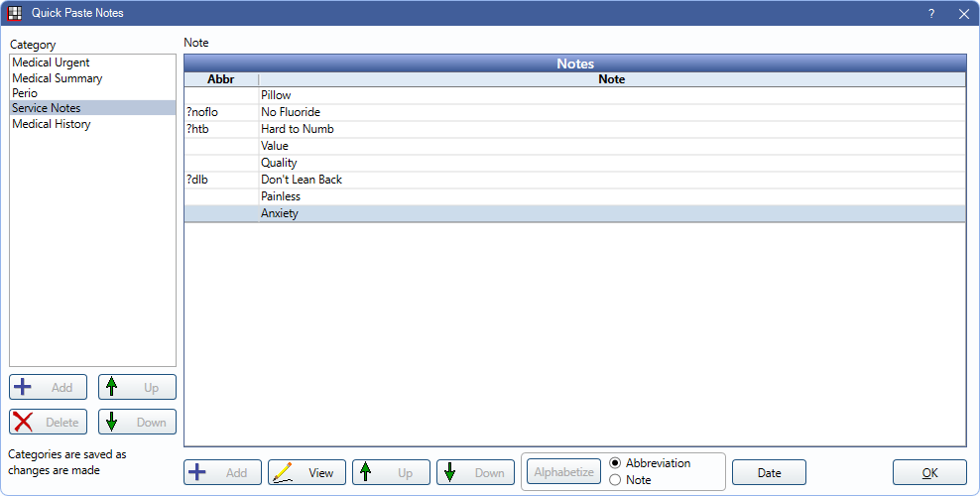
Task: Move note down using bottom Down arrow
Action: 452,472
